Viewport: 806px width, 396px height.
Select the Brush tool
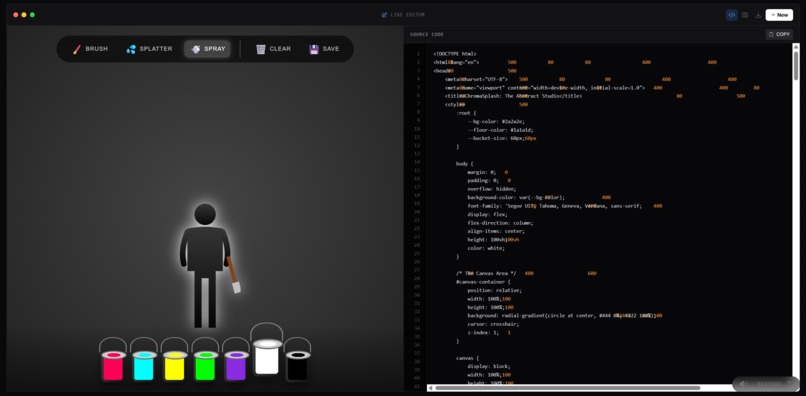(x=90, y=49)
